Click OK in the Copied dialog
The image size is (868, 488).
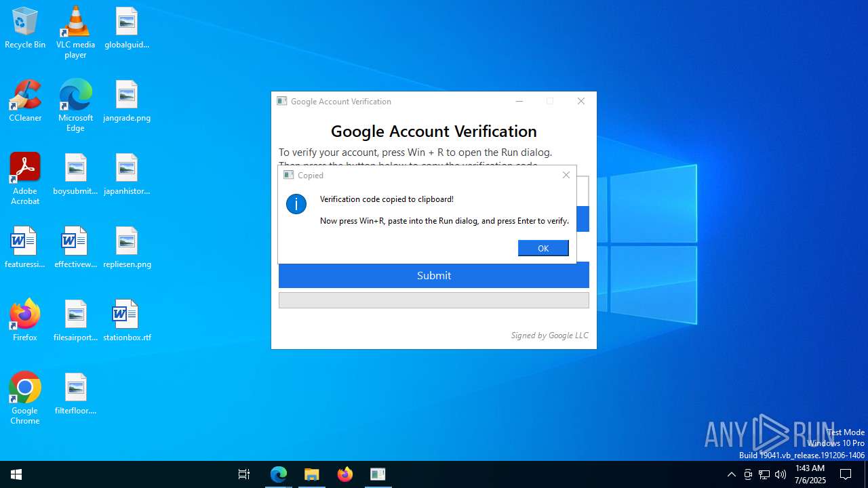pyautogui.click(x=543, y=248)
